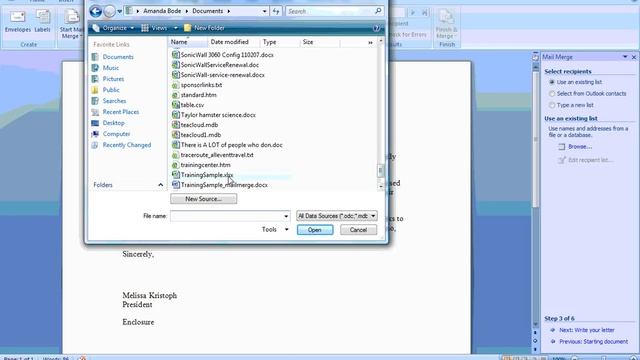
Task: Open the File name dropdown arrow
Action: pyautogui.click(x=286, y=216)
